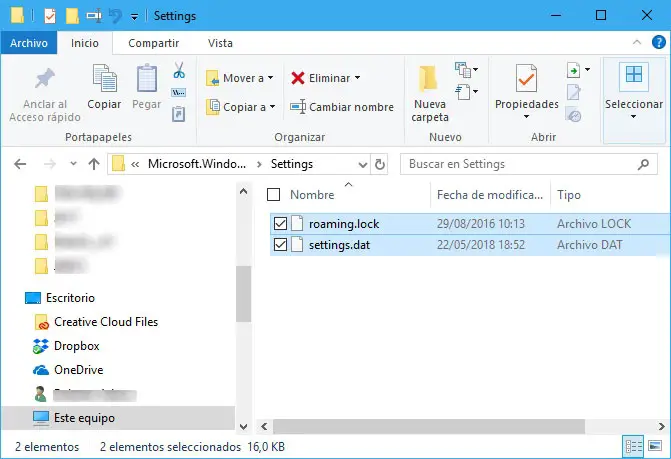Click the paste shortcut icon in Portapapeles

(x=178, y=114)
